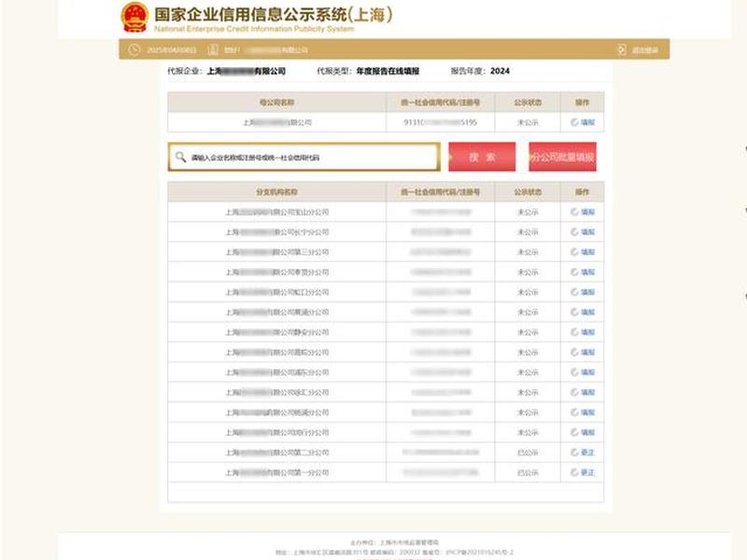Select the 虹口分公司 branch name cell

(x=276, y=292)
